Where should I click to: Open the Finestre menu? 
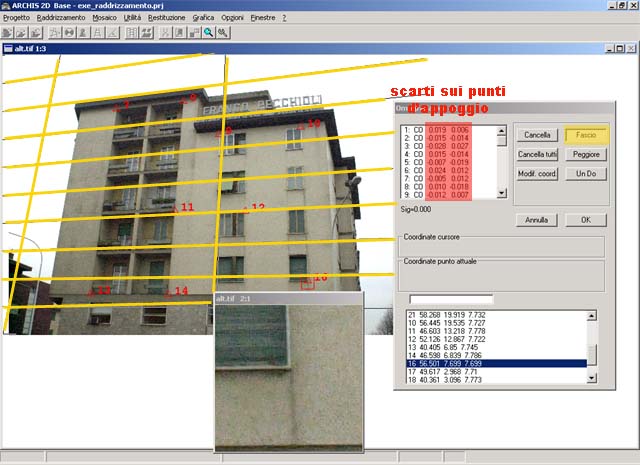262,18
